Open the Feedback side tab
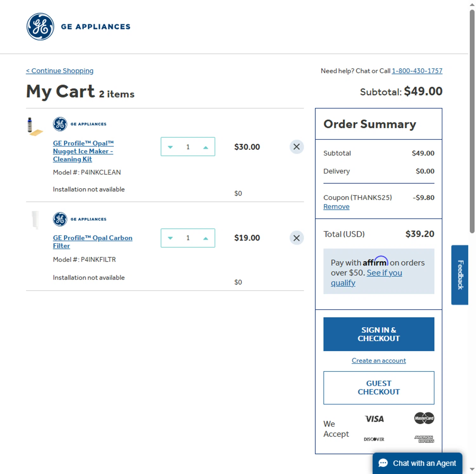Image resolution: width=476 pixels, height=474 pixels. click(x=460, y=275)
